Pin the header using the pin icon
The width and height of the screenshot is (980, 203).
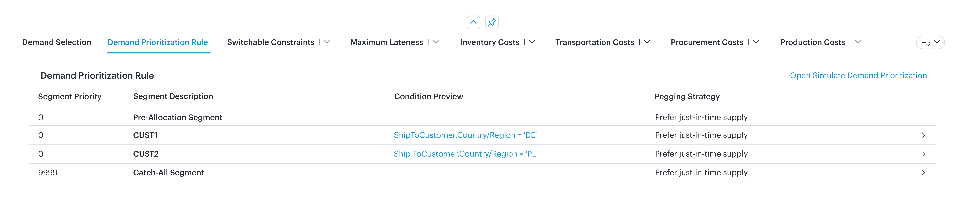(x=492, y=22)
